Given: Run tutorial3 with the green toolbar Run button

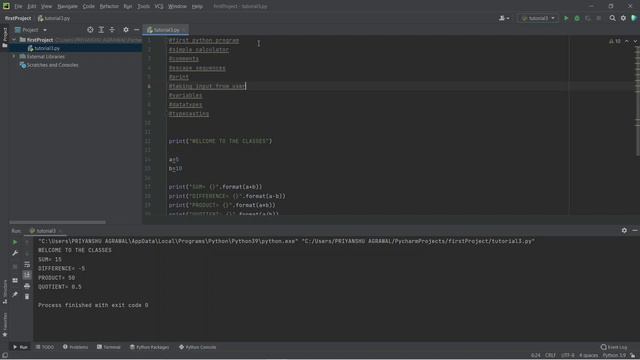Looking at the screenshot, I should point(566,18).
